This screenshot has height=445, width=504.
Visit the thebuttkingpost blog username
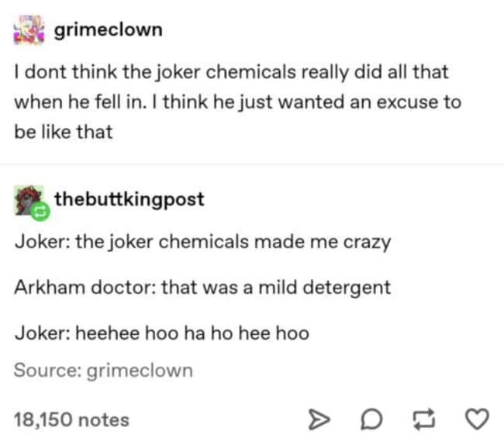point(129,200)
